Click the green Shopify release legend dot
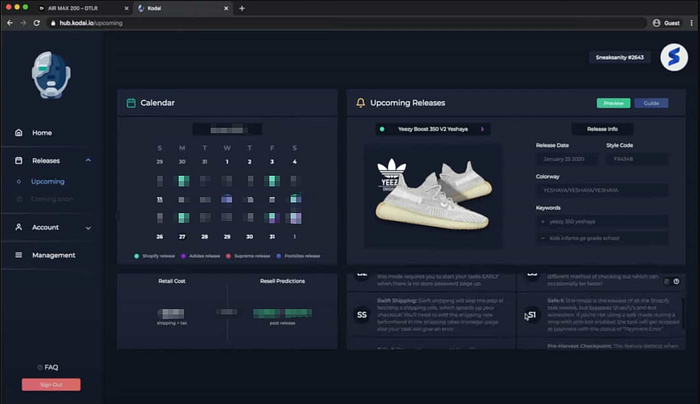This screenshot has height=404, width=700. (137, 256)
